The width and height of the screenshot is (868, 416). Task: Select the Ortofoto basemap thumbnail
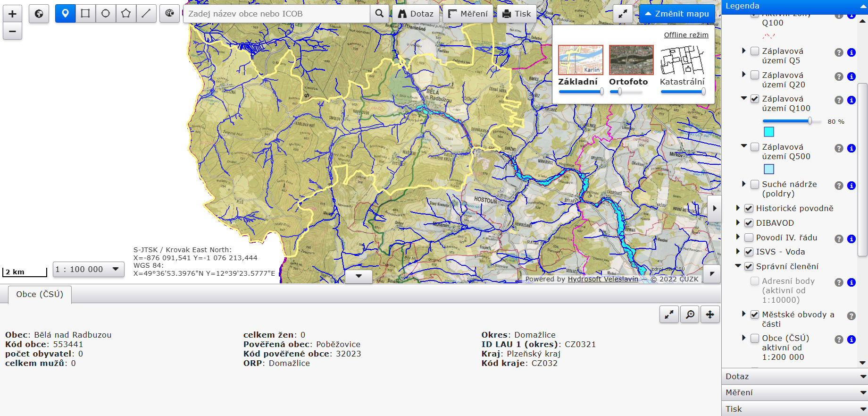631,60
